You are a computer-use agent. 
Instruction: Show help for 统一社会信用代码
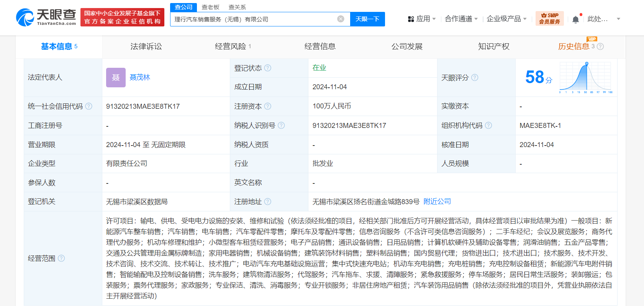[x=88, y=106]
